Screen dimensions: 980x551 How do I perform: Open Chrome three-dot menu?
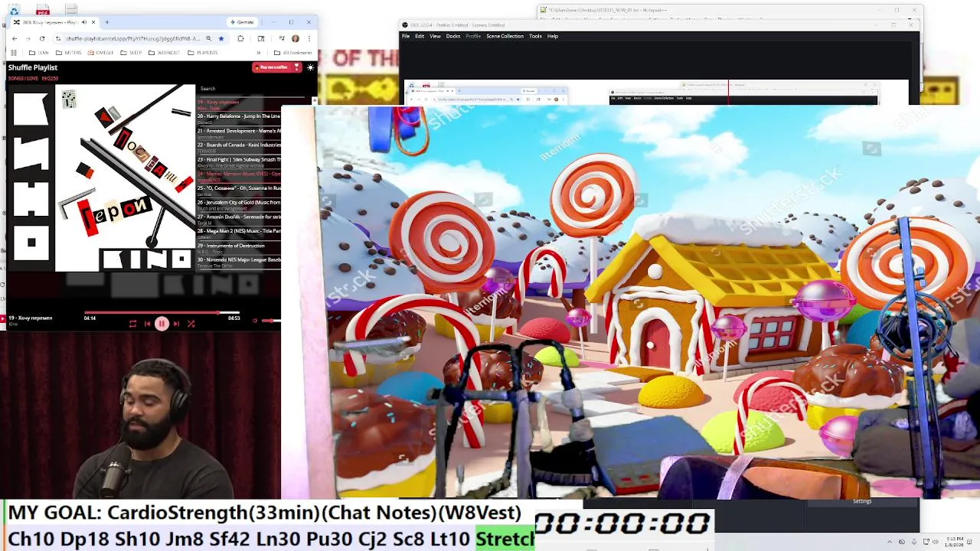pyautogui.click(x=309, y=38)
